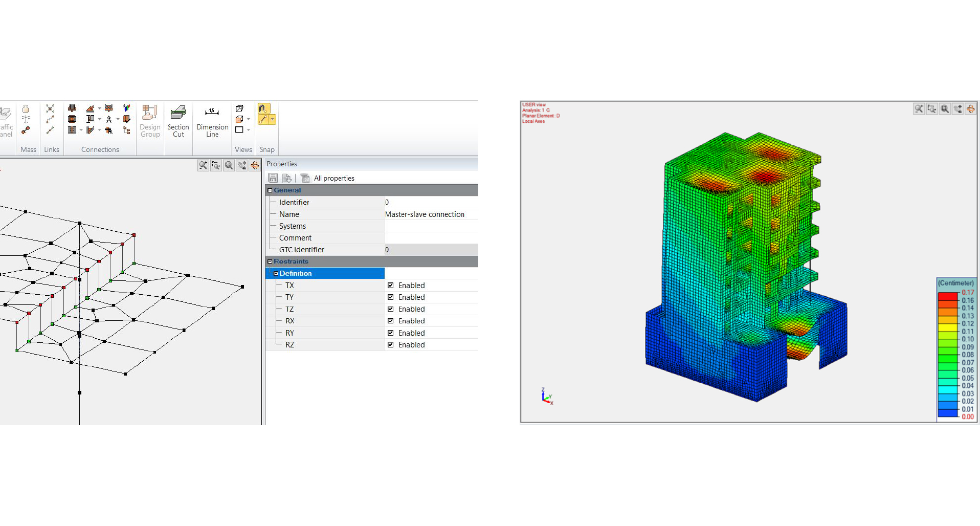The height and width of the screenshot is (526, 980).
Task: Toggle the RZ Enabled checkbox
Action: pos(391,345)
